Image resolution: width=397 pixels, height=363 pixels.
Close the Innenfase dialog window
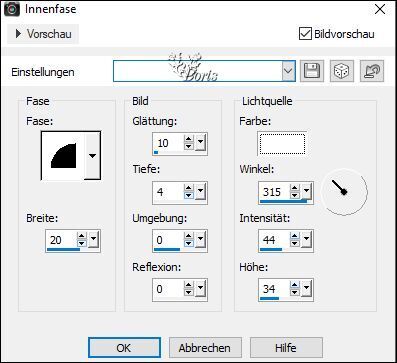pyautogui.click(x=380, y=9)
